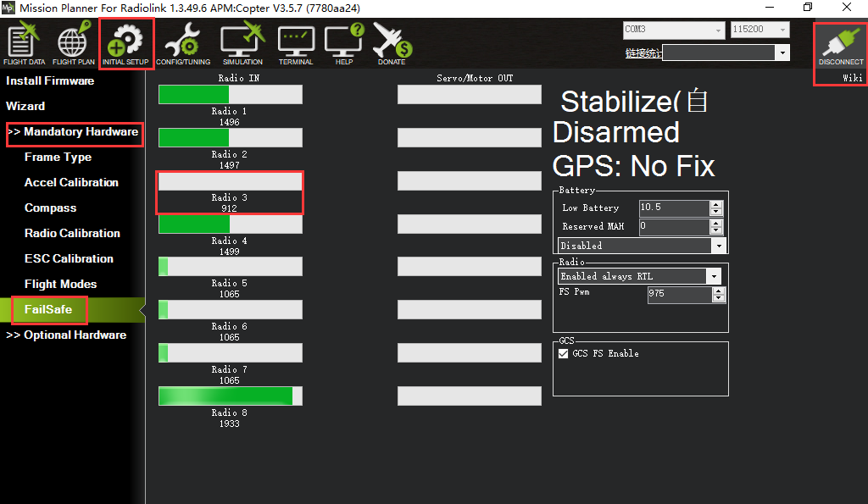Go to Flight Modes in the sidebar

click(x=60, y=284)
